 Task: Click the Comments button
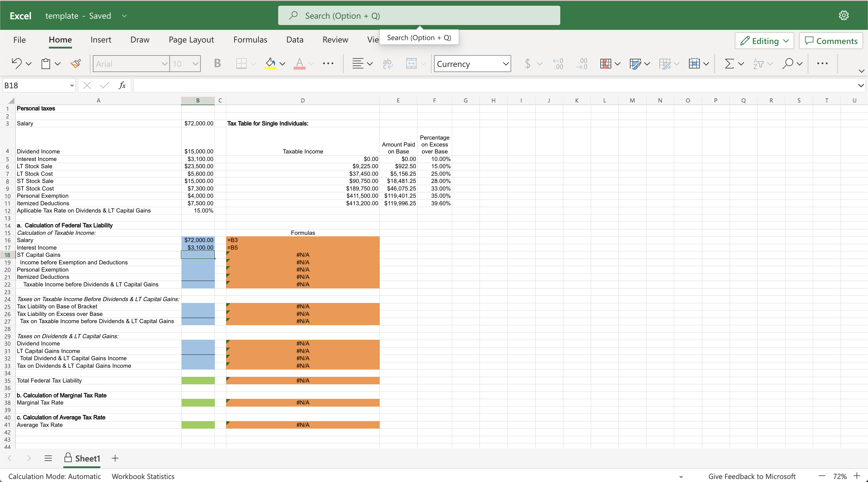(x=831, y=40)
